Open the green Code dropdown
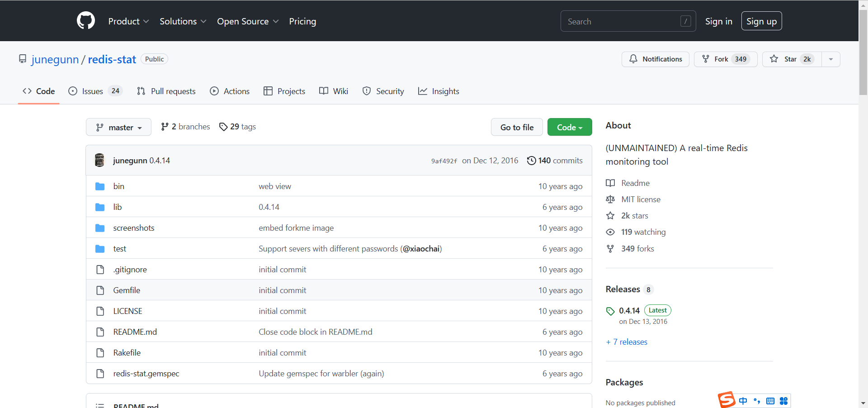 coord(570,127)
